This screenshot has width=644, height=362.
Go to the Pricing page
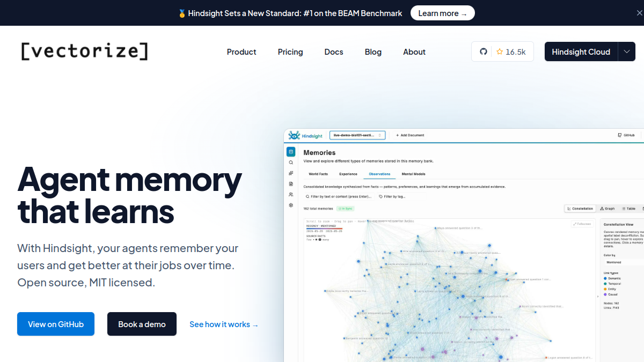tap(290, 52)
